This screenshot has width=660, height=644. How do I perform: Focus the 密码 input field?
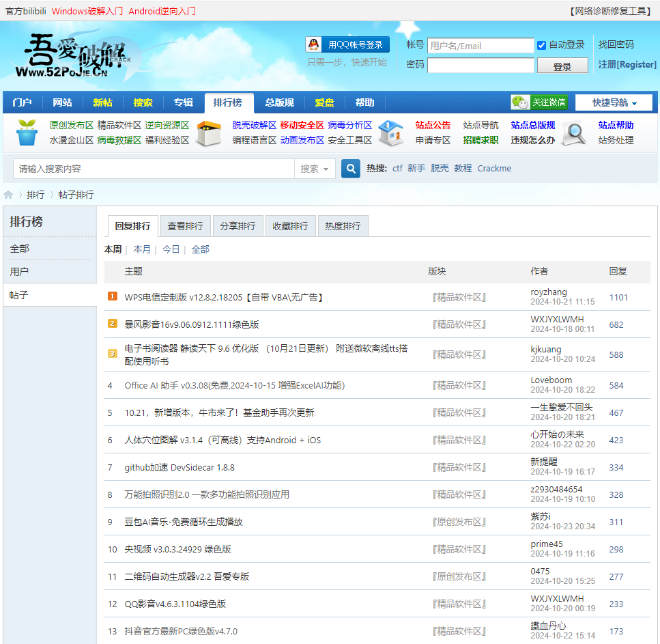click(480, 65)
